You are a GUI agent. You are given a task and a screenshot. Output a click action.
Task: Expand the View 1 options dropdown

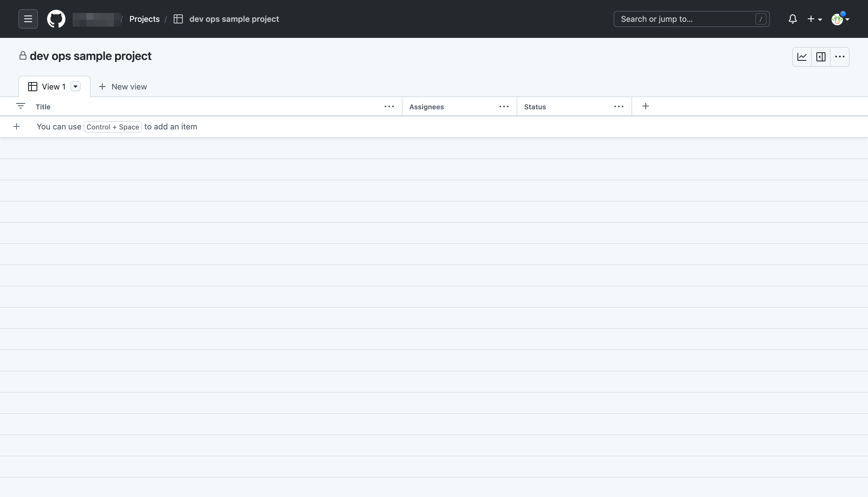click(x=75, y=86)
